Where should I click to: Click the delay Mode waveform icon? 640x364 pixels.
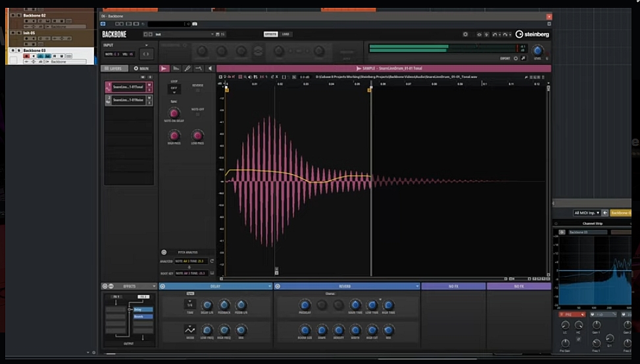pyautogui.click(x=190, y=329)
